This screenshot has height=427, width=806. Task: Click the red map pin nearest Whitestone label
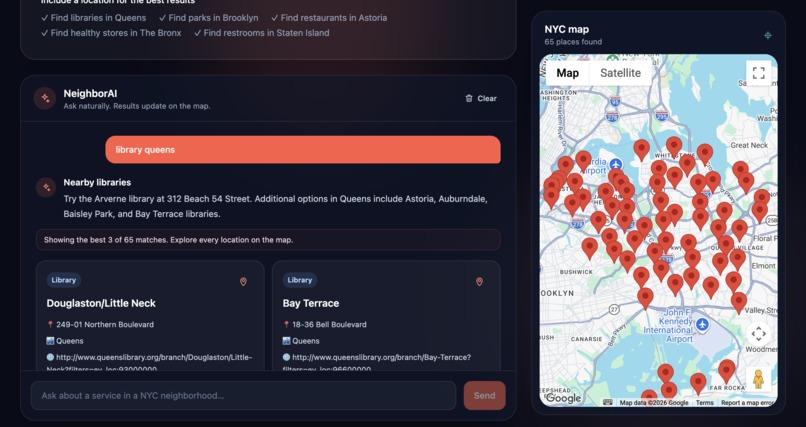pos(674,146)
